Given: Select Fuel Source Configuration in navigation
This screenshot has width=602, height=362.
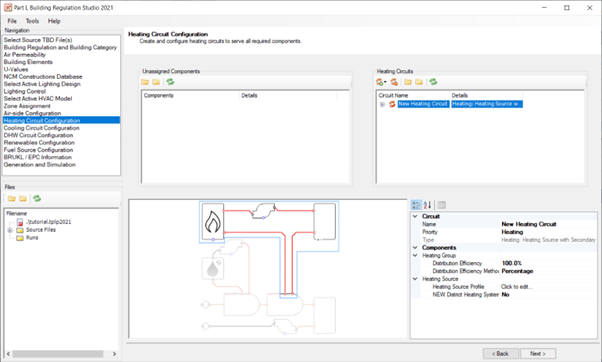Looking at the screenshot, I should point(38,150).
